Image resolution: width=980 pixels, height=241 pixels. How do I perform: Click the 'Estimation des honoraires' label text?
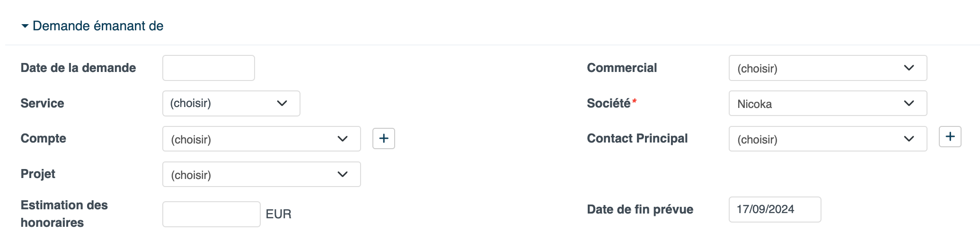pos(64,214)
